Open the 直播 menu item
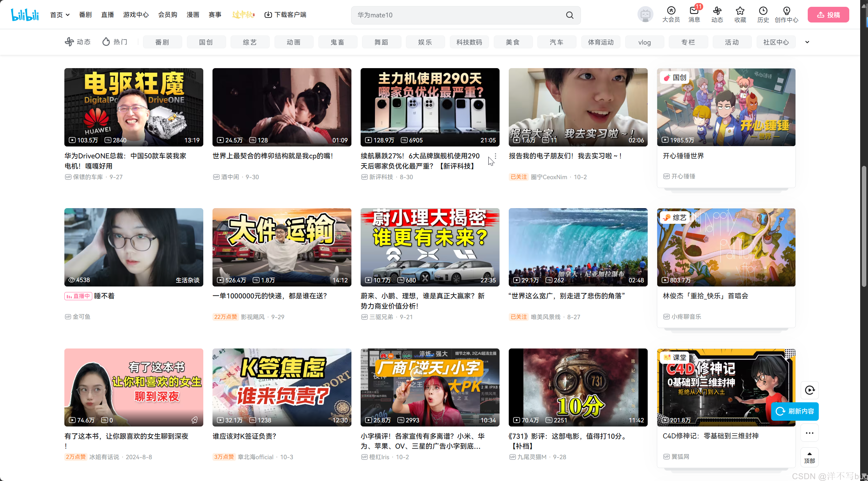 (107, 15)
